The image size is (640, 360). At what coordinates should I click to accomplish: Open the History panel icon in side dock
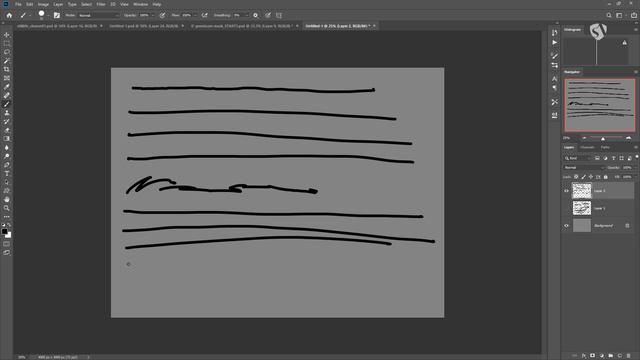554,33
